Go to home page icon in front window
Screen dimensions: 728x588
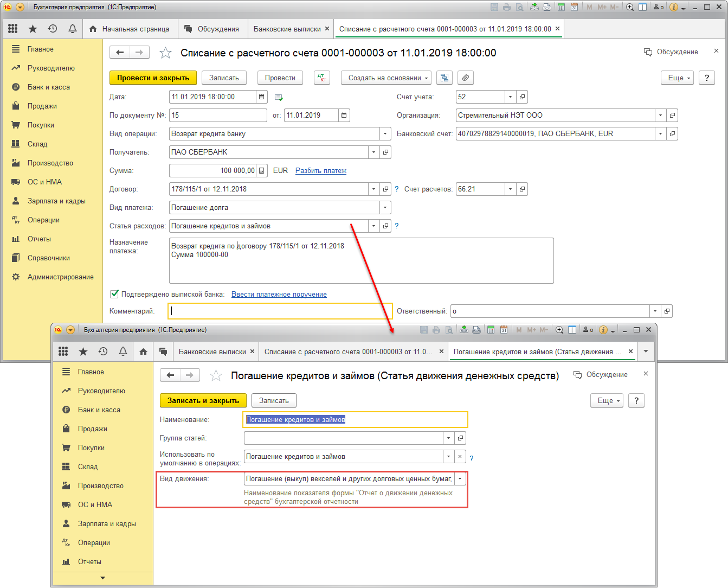[143, 351]
